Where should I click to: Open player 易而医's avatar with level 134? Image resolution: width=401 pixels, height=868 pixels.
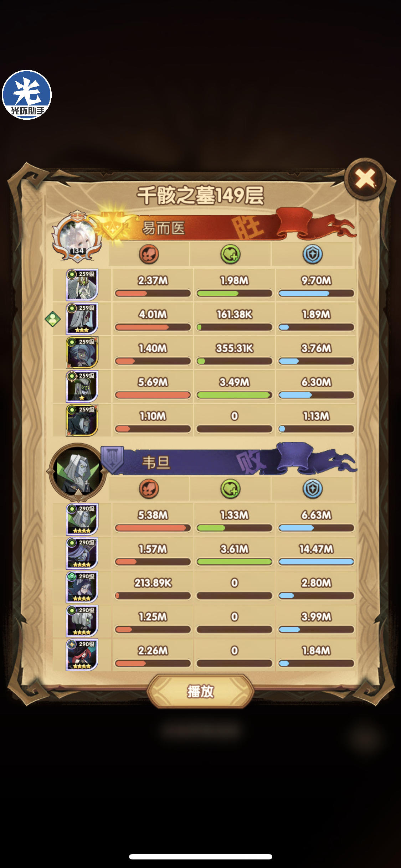[x=77, y=237]
